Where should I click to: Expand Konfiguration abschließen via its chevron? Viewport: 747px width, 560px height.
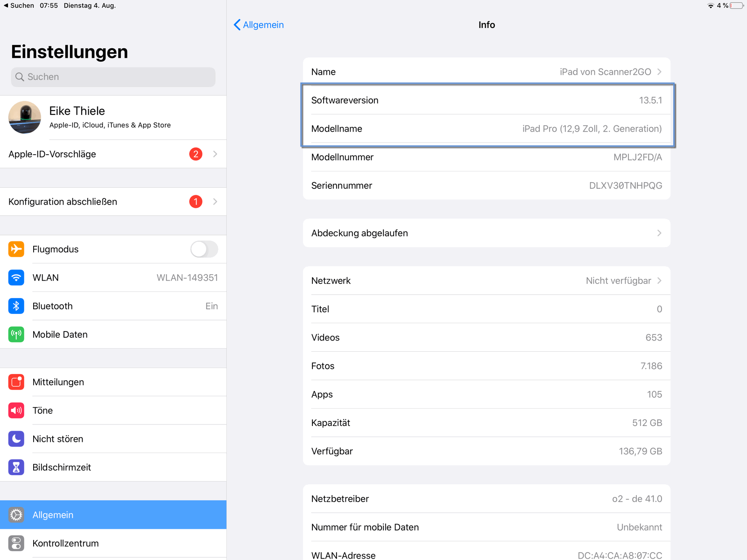click(215, 201)
